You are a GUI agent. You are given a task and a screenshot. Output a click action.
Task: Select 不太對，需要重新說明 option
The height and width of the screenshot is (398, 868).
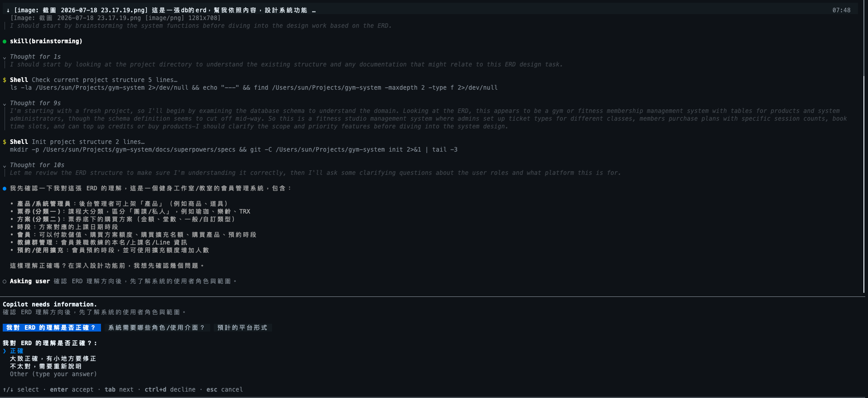(x=46, y=367)
